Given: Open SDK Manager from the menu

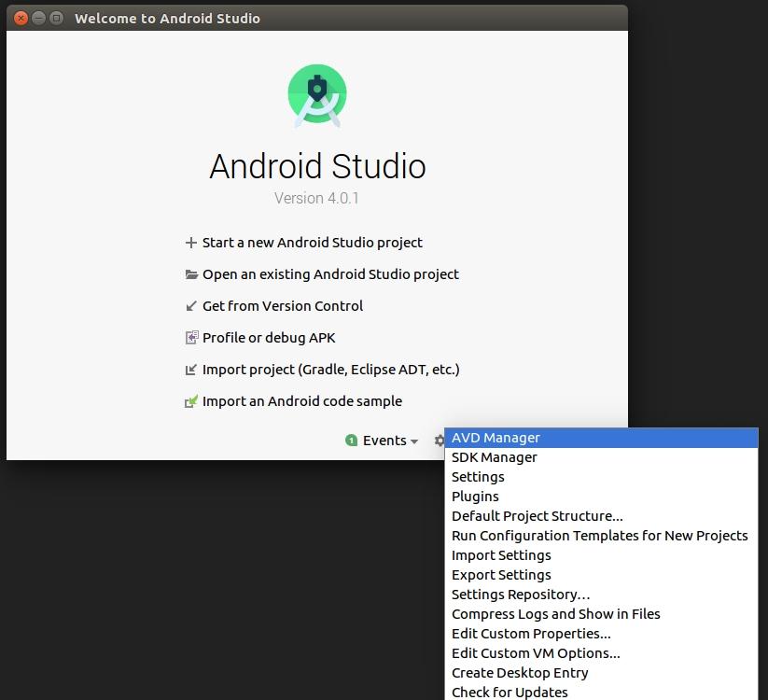Looking at the screenshot, I should (601, 457).
